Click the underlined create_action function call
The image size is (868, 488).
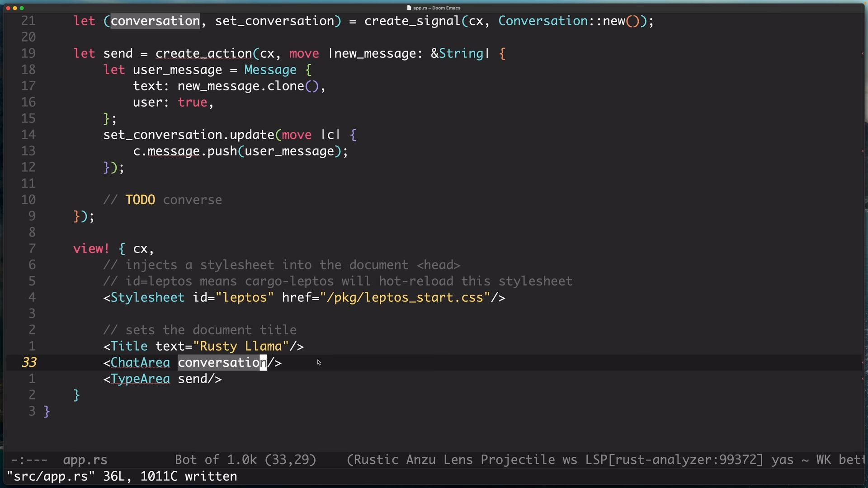pyautogui.click(x=203, y=54)
